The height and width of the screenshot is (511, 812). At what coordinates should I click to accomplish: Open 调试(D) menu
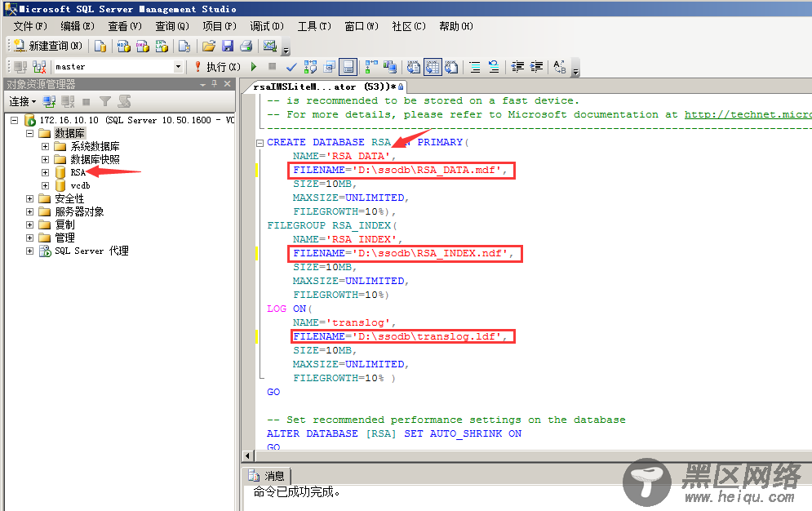click(267, 26)
